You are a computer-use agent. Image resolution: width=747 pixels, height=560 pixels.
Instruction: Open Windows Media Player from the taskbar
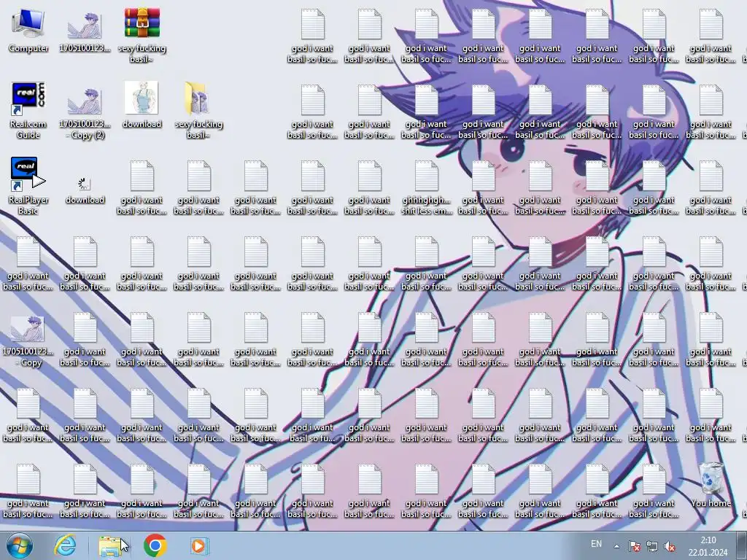(x=198, y=545)
